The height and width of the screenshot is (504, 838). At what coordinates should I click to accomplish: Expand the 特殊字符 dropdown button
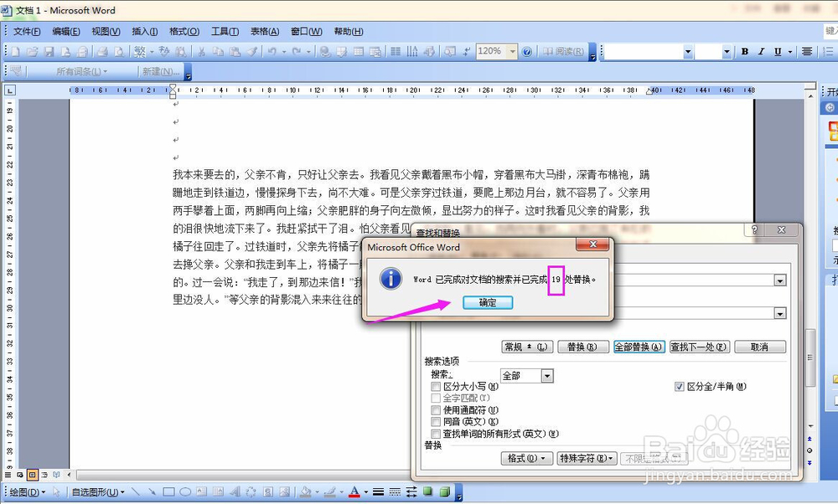tap(587, 458)
